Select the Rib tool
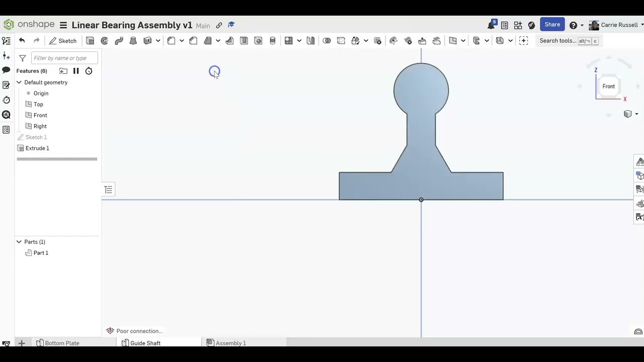The height and width of the screenshot is (362, 644). 229,41
